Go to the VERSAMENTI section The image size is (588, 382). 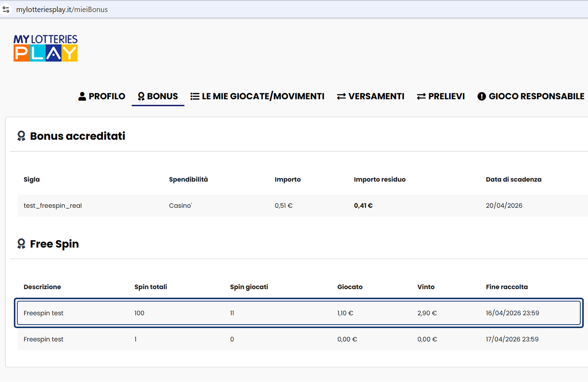[x=376, y=96]
